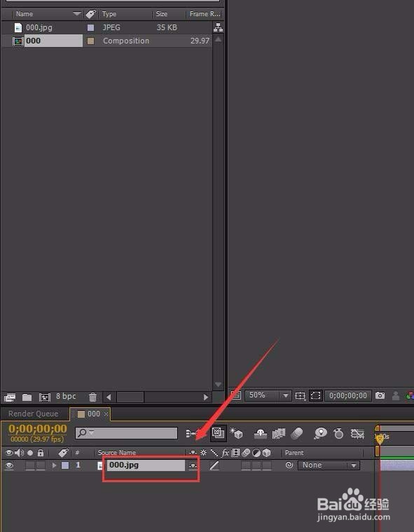Click the Collapse Transformations sun column header
Viewport: 414px width, 532px height.
(x=203, y=453)
